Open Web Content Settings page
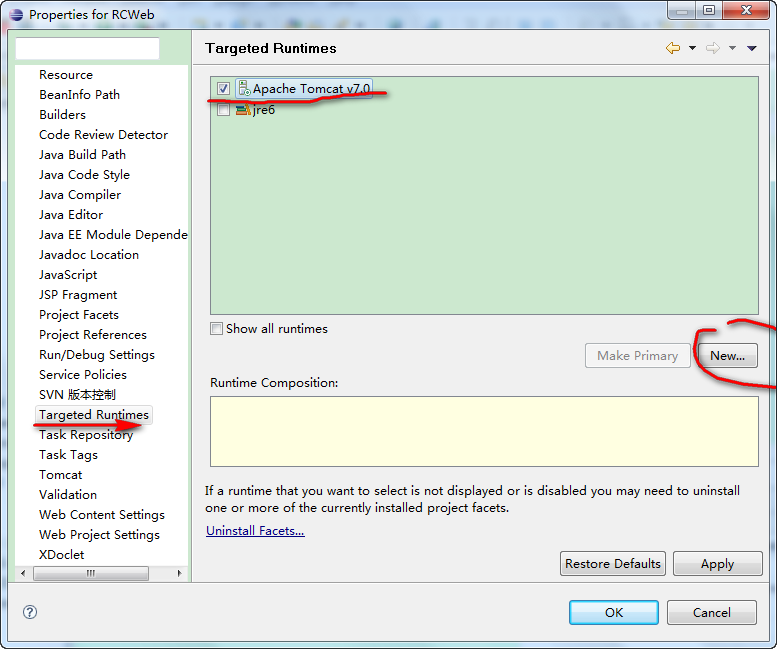Image resolution: width=777 pixels, height=649 pixels. (x=102, y=515)
